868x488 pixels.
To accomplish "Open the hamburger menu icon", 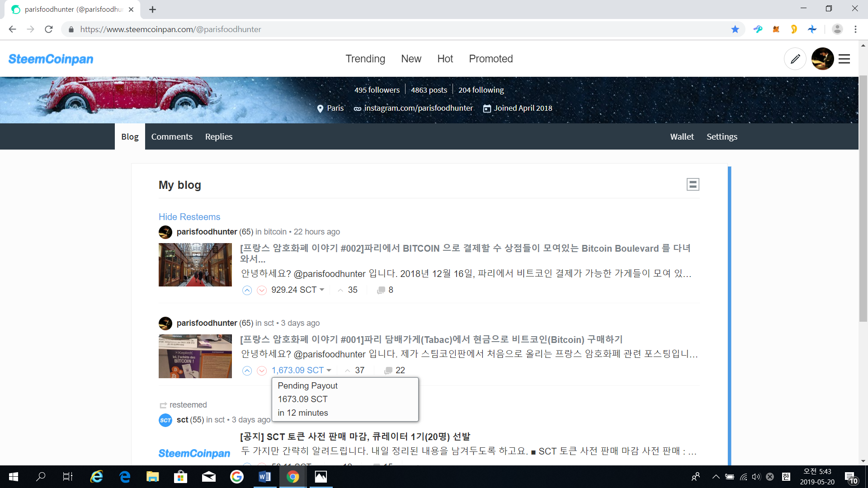I will click(x=844, y=59).
